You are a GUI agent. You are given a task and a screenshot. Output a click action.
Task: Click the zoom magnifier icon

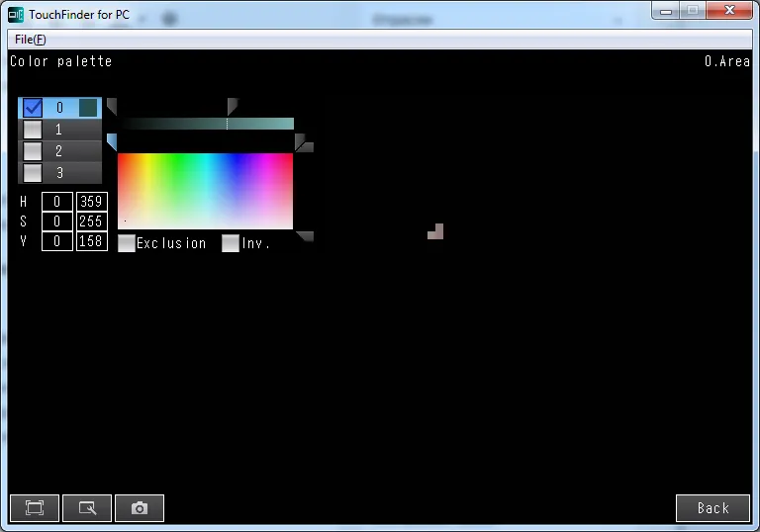87,508
